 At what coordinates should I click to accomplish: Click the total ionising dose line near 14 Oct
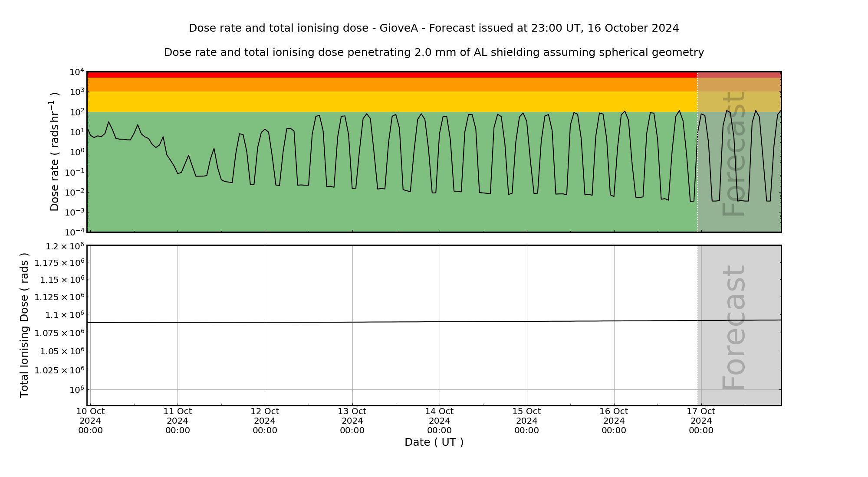(440, 322)
